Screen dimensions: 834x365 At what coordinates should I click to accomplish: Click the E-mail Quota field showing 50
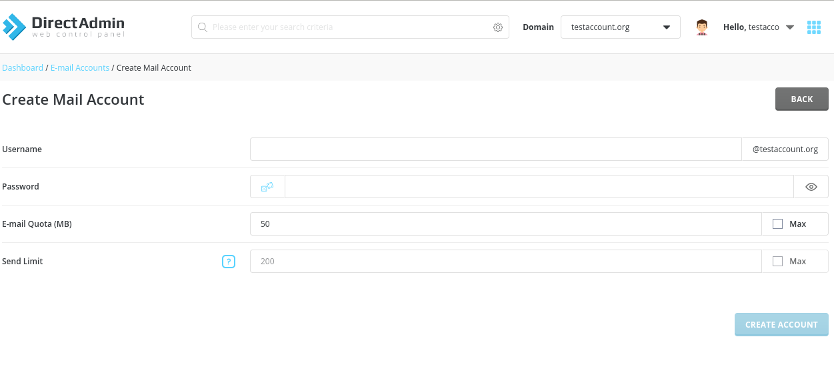pyautogui.click(x=506, y=224)
